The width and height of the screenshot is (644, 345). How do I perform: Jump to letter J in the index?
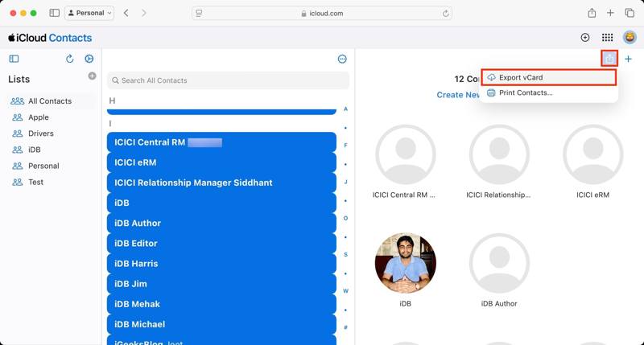coord(345,182)
